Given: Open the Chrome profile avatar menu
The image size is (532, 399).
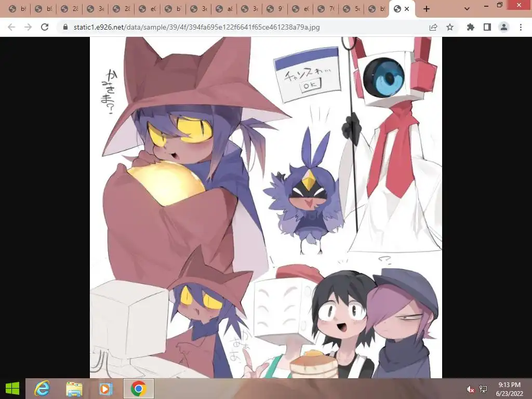Looking at the screenshot, I should pos(504,27).
